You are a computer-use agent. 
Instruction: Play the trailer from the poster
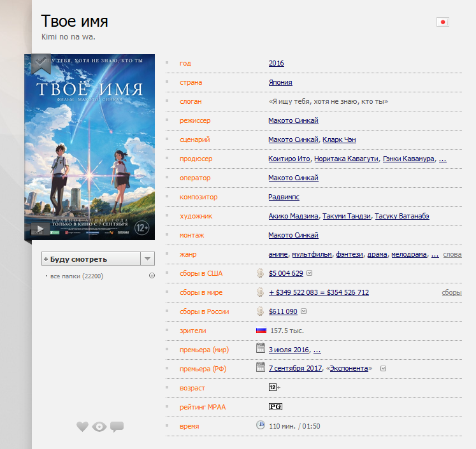point(40,229)
